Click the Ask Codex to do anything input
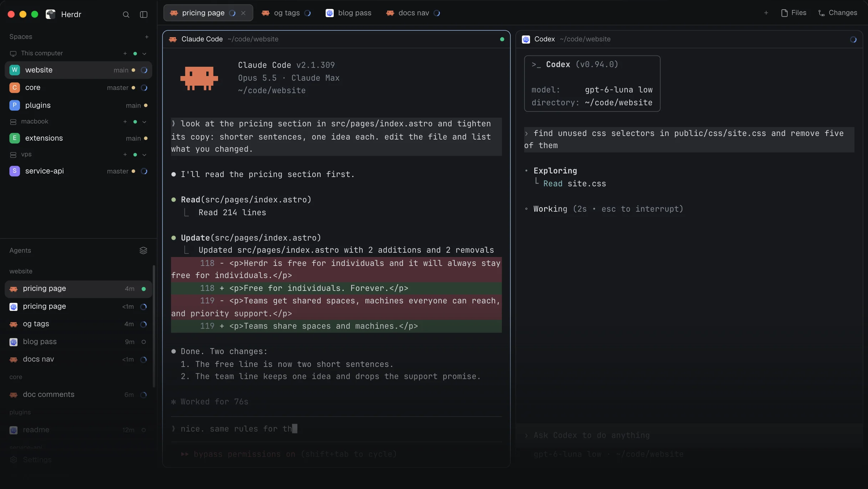The height and width of the screenshot is (489, 868). click(689, 435)
